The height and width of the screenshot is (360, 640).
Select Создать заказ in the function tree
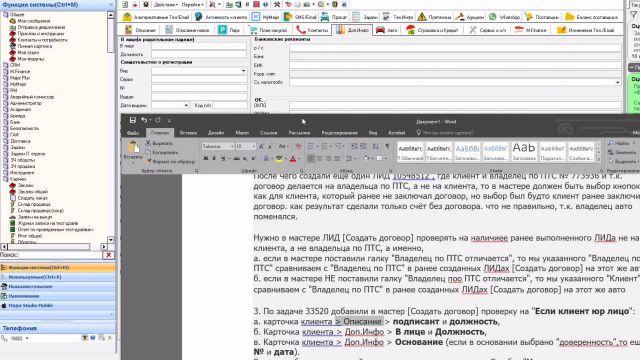coord(32,198)
